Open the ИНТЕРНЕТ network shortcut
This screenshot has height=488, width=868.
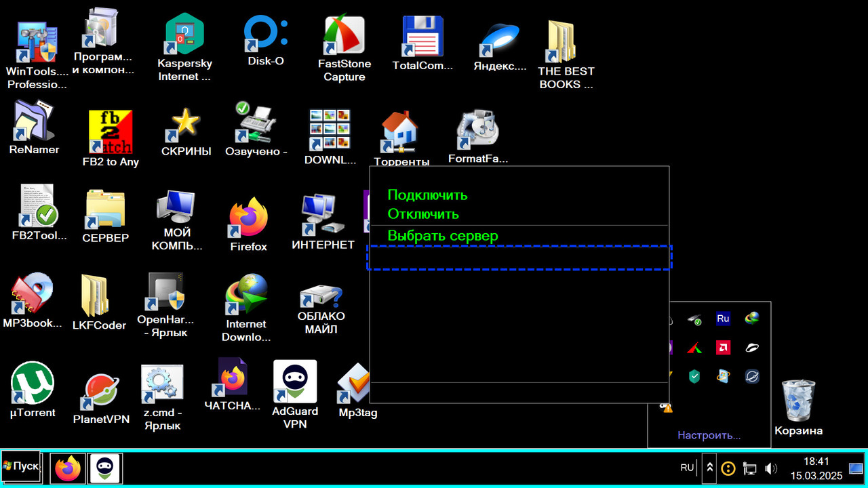click(323, 222)
